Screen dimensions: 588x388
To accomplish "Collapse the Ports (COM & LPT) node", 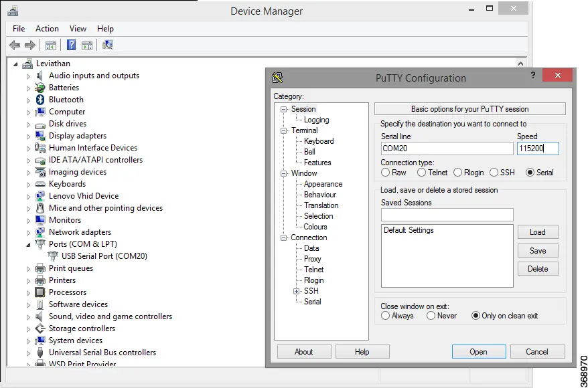I will coord(29,245).
